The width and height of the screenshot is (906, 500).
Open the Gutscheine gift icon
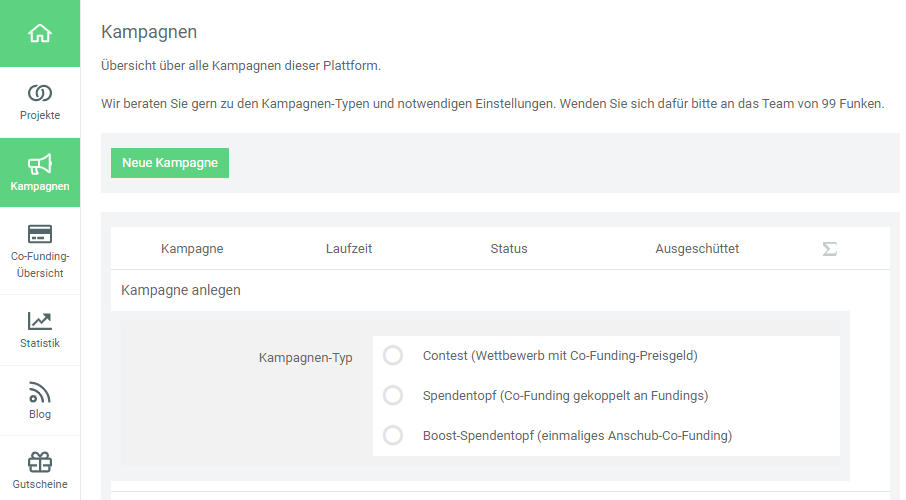[x=40, y=462]
